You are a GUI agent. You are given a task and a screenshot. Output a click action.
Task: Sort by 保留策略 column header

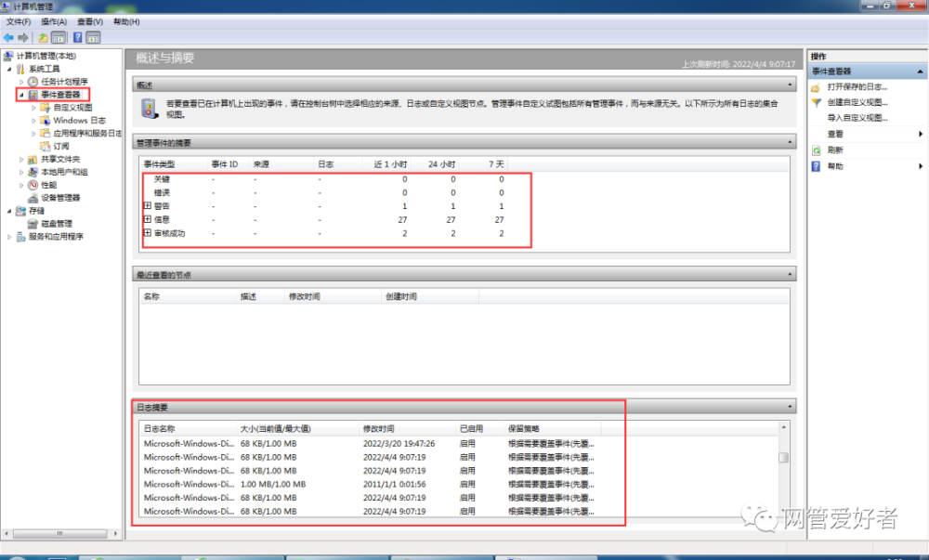524,428
